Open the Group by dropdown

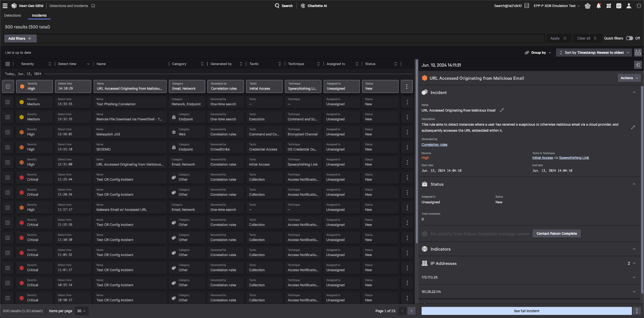(x=538, y=53)
